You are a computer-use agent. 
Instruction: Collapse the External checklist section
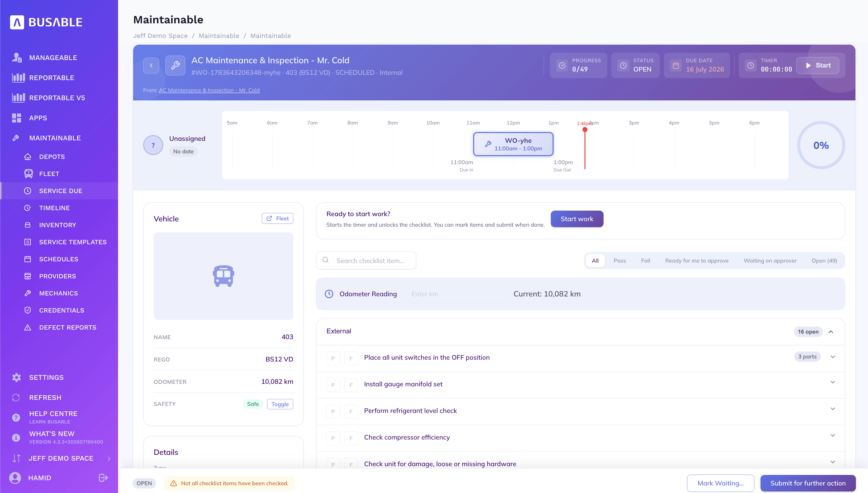(831, 332)
